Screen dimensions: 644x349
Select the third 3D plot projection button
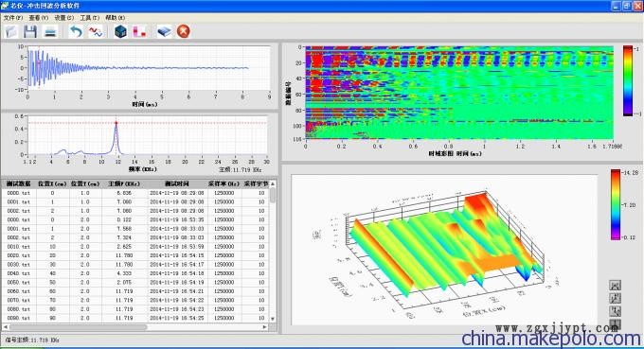coord(615,311)
